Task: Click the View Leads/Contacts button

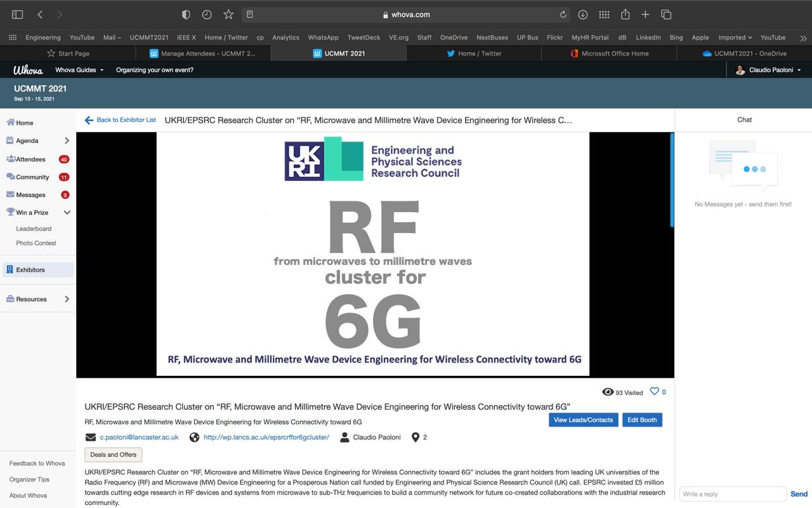Action: 583,420
